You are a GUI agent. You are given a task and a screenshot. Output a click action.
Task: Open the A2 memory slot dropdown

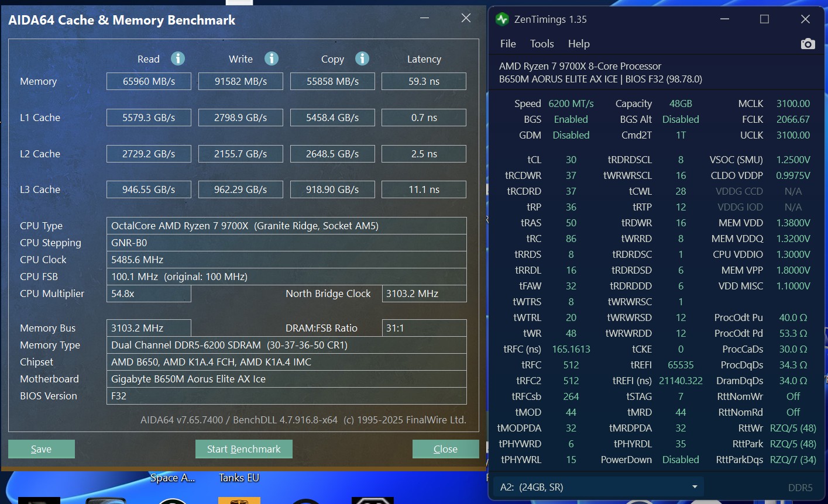coord(598,487)
